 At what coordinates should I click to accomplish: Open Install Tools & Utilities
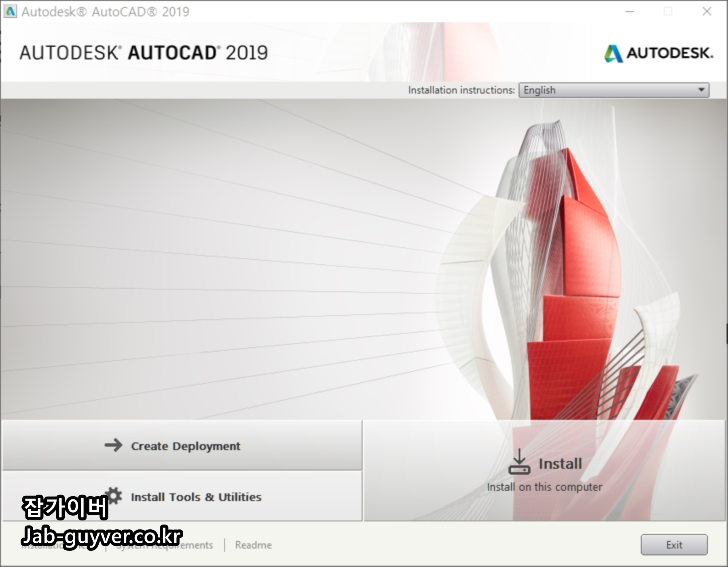[x=182, y=497]
